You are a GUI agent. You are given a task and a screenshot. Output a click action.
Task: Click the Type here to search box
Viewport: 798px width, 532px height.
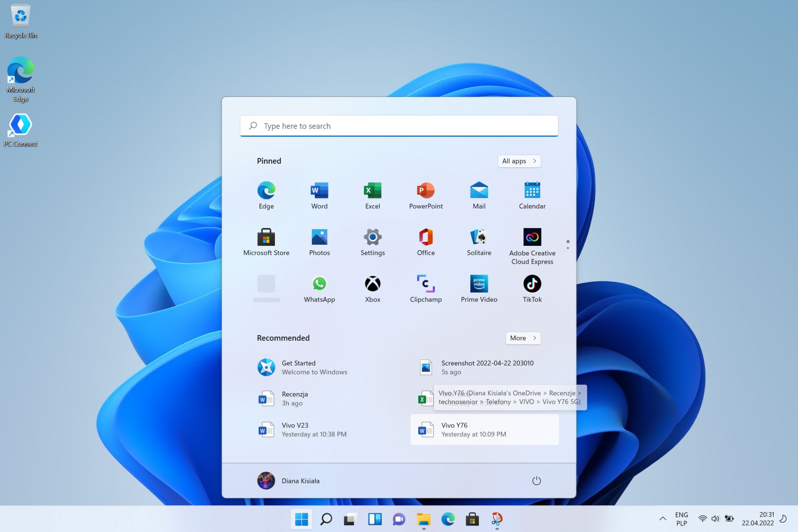point(399,126)
